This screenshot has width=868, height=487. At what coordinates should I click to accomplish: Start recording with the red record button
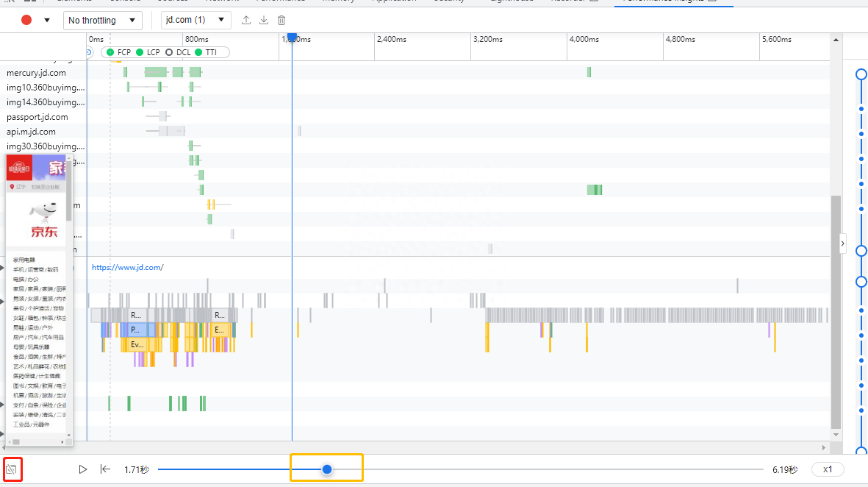pos(26,21)
